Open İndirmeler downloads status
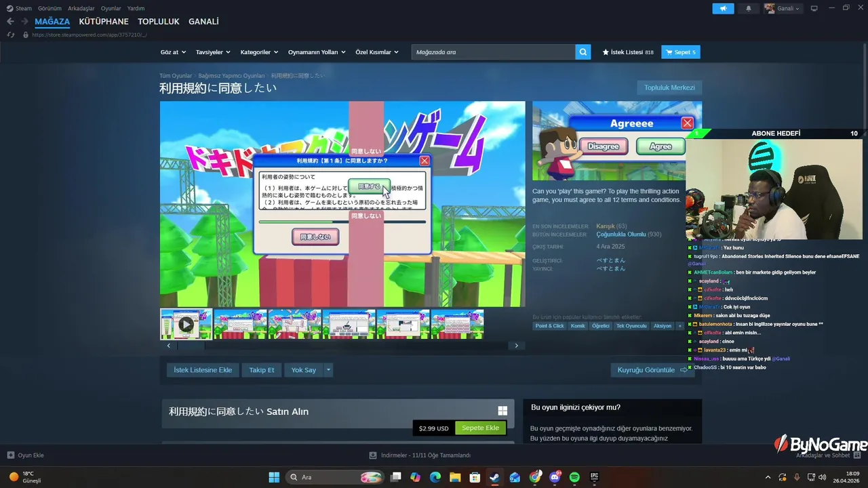 (420, 455)
